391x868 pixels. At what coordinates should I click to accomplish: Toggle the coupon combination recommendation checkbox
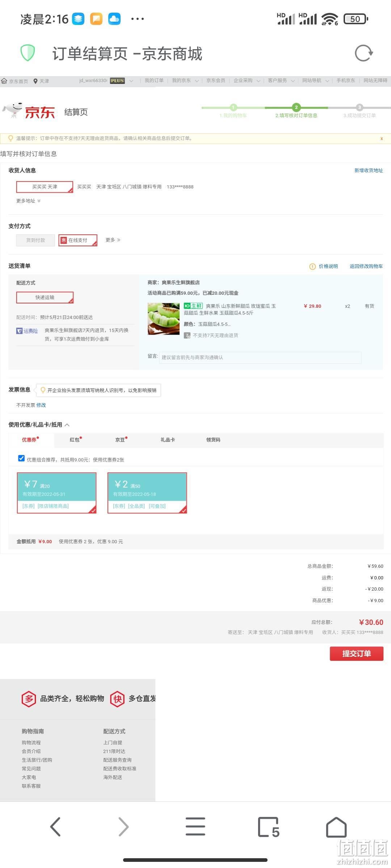[21, 458]
